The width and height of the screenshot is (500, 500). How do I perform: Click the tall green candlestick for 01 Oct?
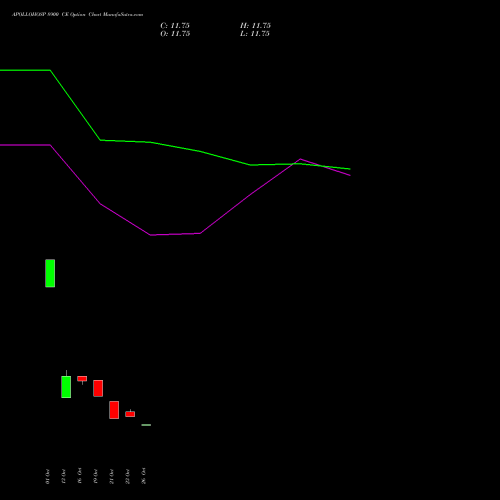pos(50,273)
